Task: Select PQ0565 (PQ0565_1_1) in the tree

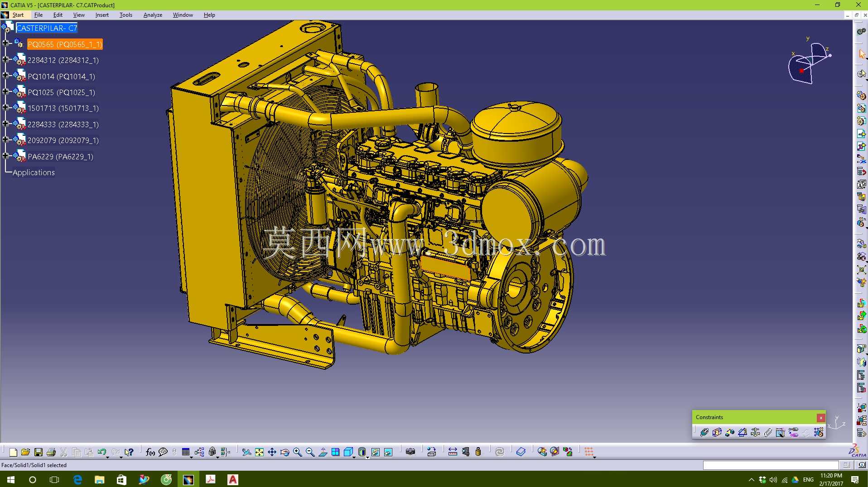Action: [65, 44]
